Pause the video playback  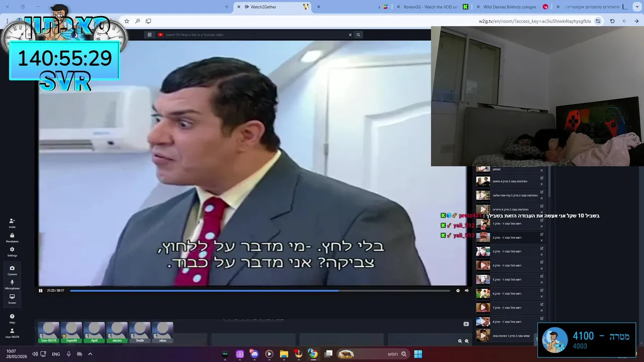click(41, 290)
